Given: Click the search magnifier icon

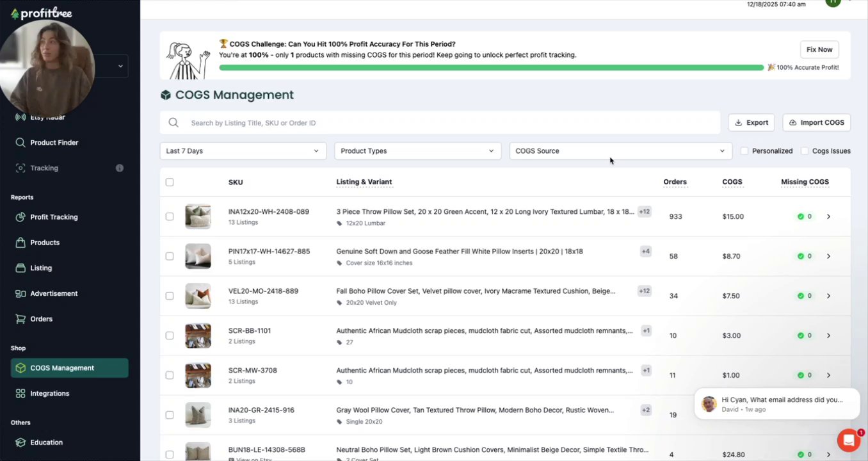Looking at the screenshot, I should [x=173, y=123].
